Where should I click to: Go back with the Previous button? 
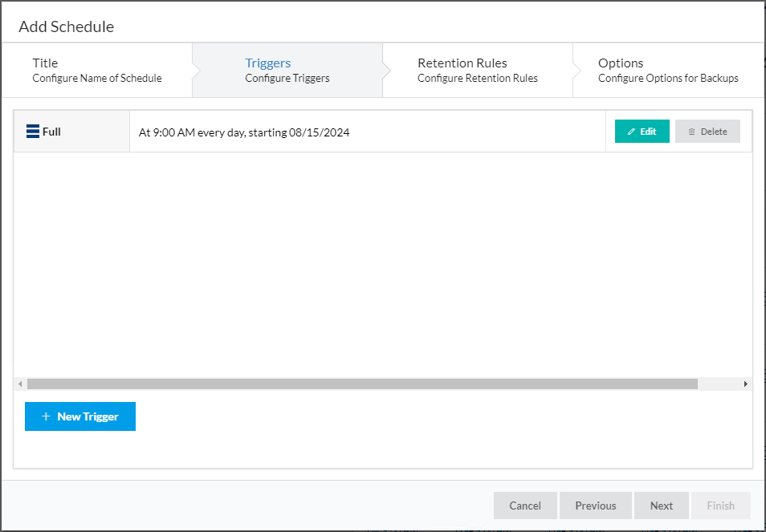click(x=596, y=506)
